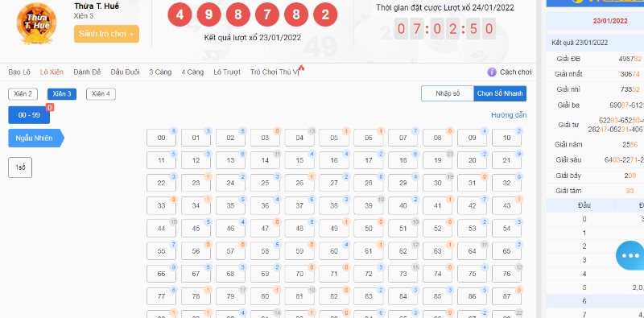The image size is (644, 318).
Task: Click the 00 - 99 range button
Action: click(x=29, y=115)
